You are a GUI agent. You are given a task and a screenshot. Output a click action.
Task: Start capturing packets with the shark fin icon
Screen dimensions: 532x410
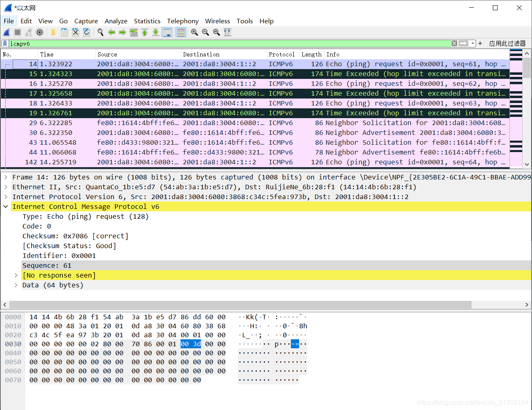pos(7,32)
